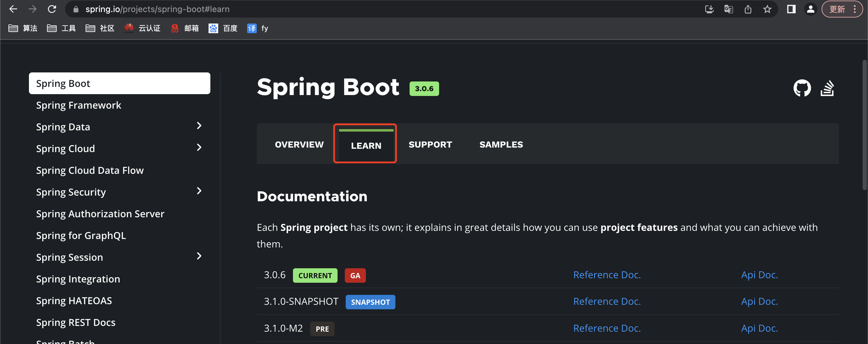Click the page vertical scrollbar thumb
This screenshot has height=344, width=868.
(865, 125)
